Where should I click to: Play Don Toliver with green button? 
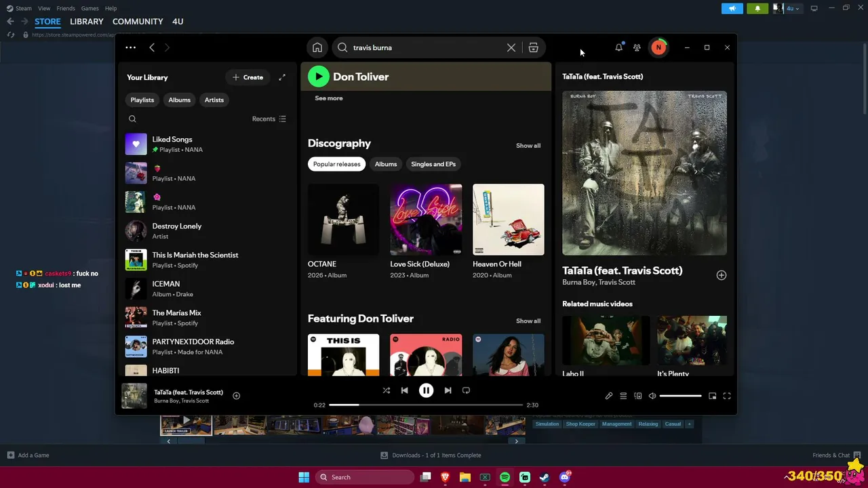point(318,77)
